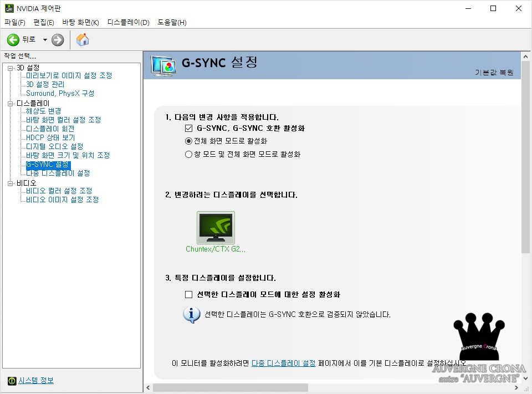Click horizontal scrollbar right arrow
This screenshot has height=394, width=532.
516,387
